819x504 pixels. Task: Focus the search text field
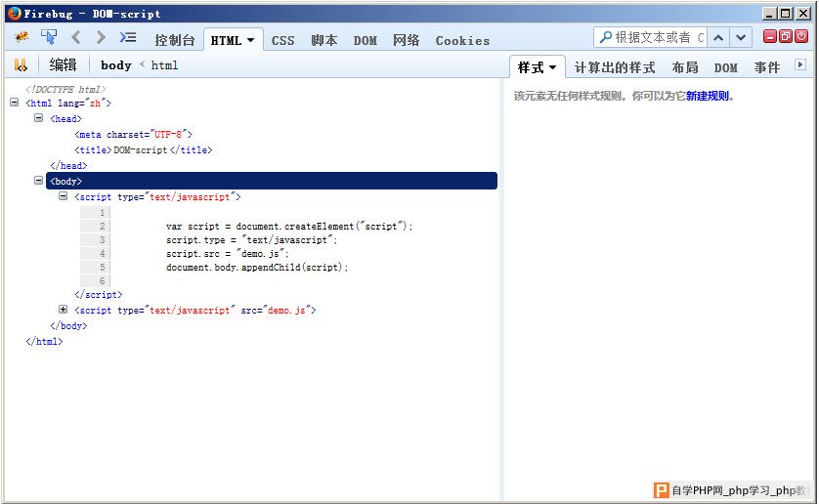tap(660, 37)
